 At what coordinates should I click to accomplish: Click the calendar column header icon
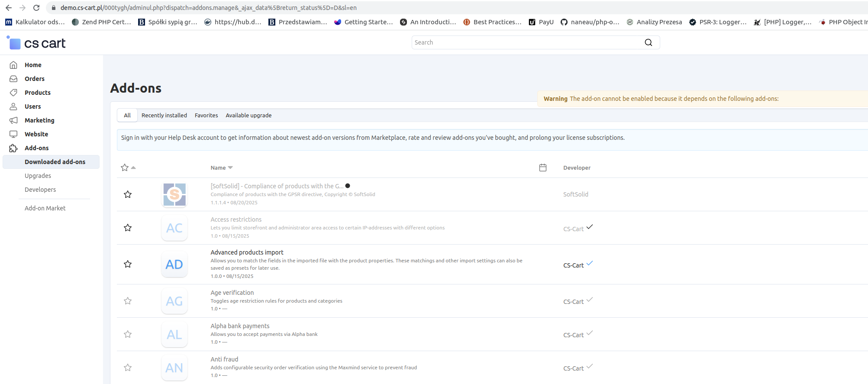(542, 168)
